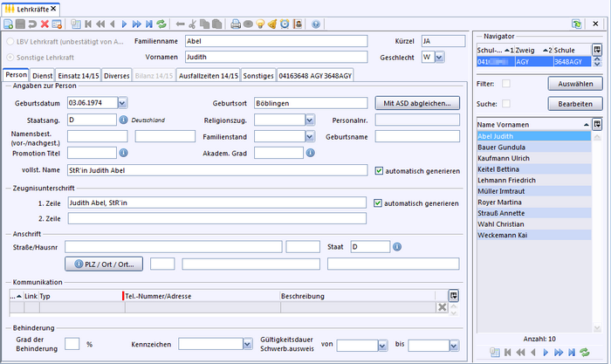Image resolution: width=611 pixels, height=364 pixels.
Task: Select the Sonstige Lehrkraft radio button
Action: (x=10, y=57)
